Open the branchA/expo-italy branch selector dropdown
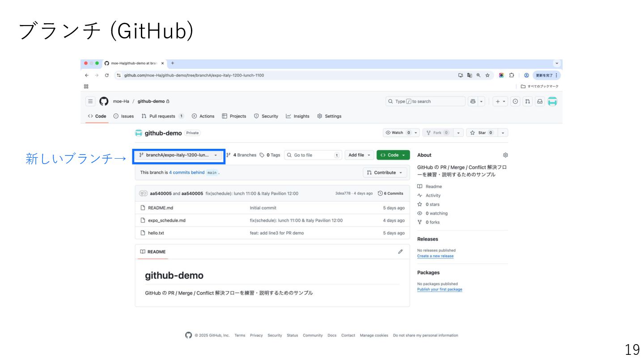 pyautogui.click(x=179, y=155)
